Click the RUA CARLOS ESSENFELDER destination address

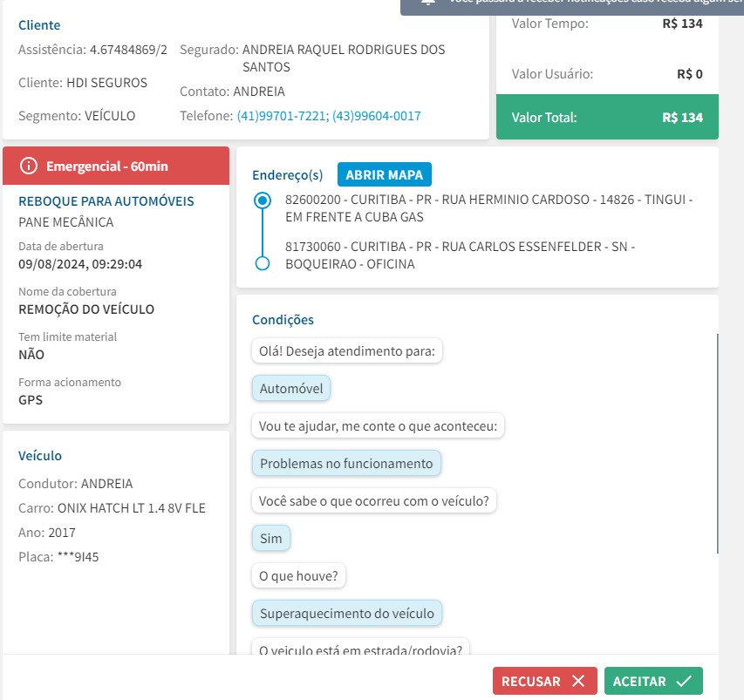coord(461,255)
